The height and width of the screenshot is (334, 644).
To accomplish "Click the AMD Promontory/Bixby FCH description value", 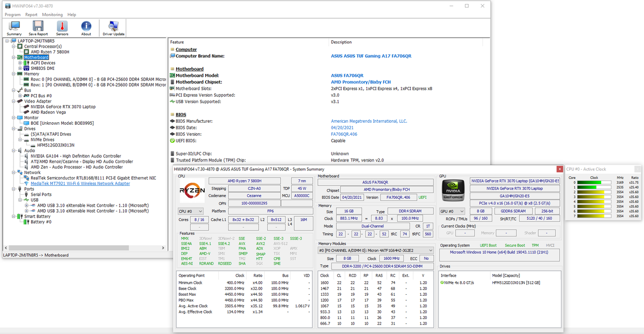I will click(361, 82).
